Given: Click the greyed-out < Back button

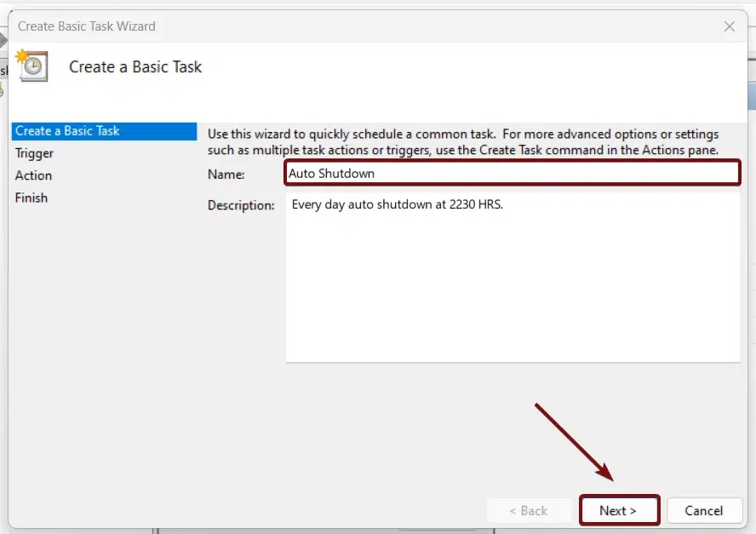Looking at the screenshot, I should tap(528, 511).
